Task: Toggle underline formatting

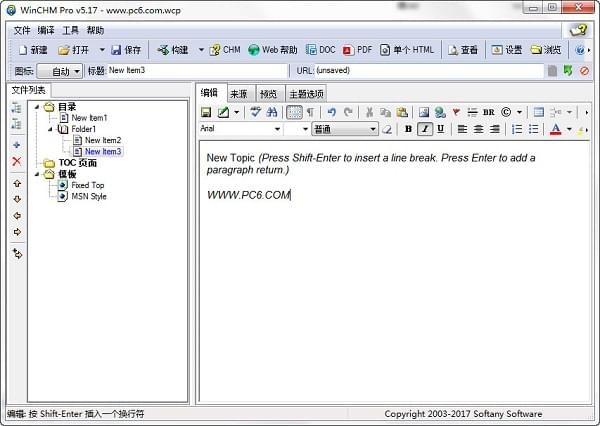Action: 440,129
